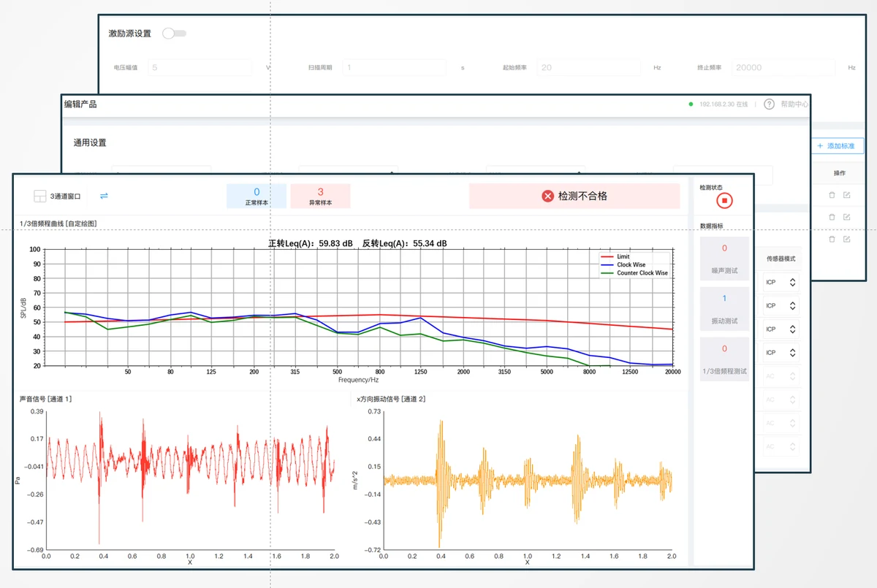The height and width of the screenshot is (588, 877).
Task: Open the fourth ICP sensor mode dropdown
Action: click(781, 352)
